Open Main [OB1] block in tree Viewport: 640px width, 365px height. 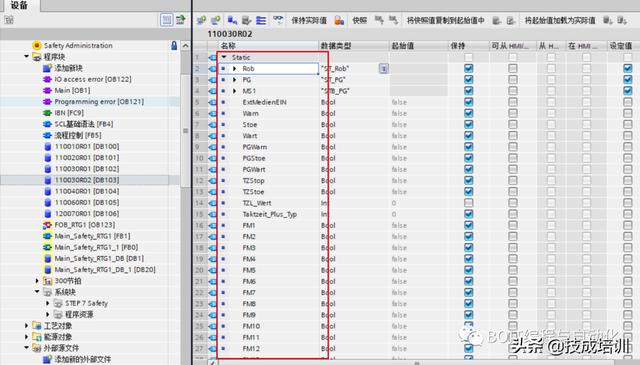pyautogui.click(x=72, y=90)
